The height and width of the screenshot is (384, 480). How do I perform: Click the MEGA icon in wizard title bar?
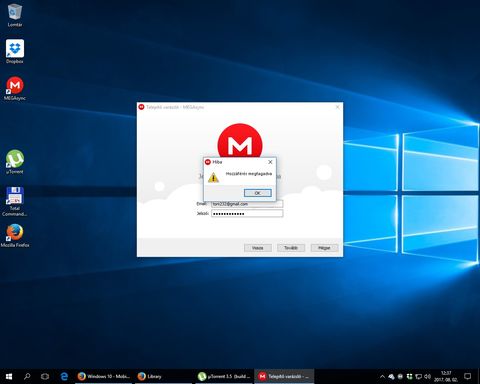[141, 107]
